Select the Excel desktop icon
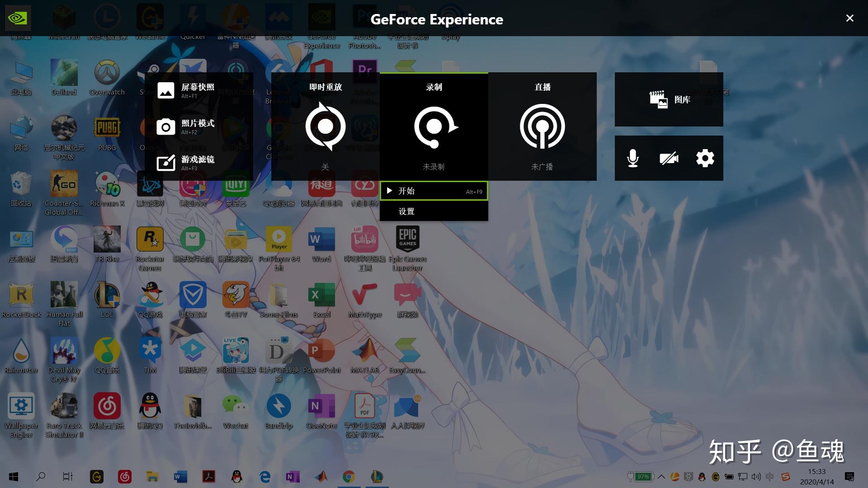This screenshot has height=488, width=868. pos(321,300)
